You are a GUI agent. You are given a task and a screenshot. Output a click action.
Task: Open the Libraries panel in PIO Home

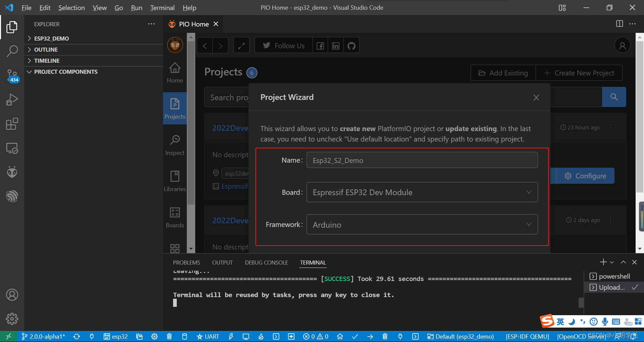[175, 181]
